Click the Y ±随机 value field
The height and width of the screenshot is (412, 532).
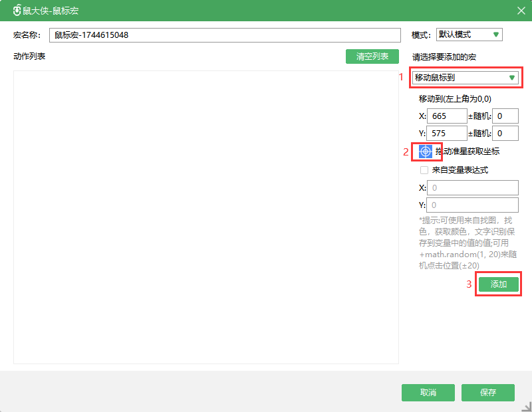(x=505, y=133)
